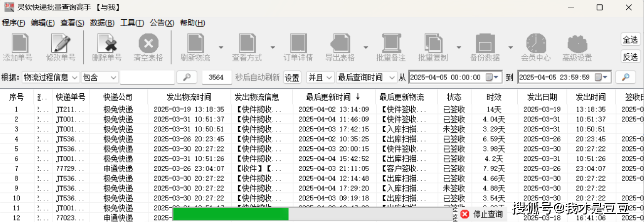
Task: Click the 刷新物流 refresh logistics icon
Action: 195,44
